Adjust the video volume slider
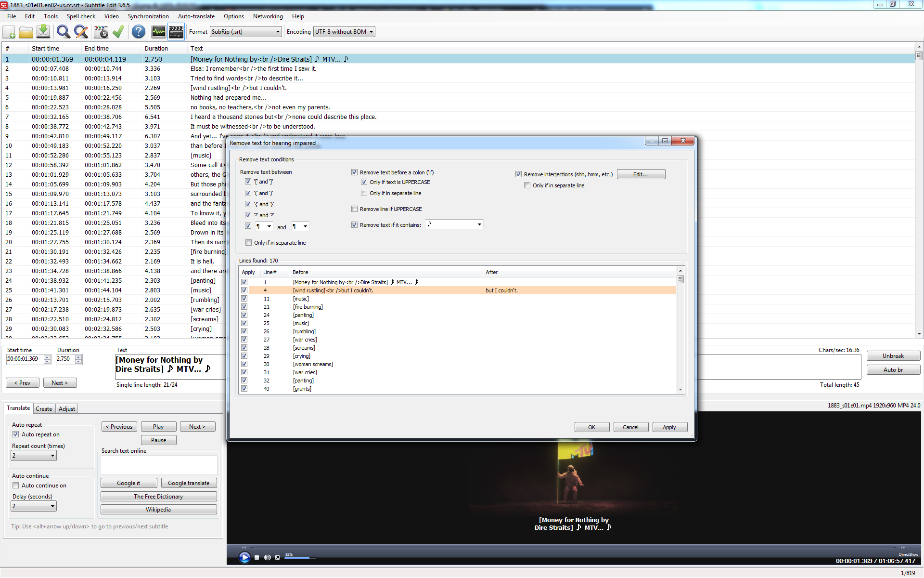Viewport: 924px width, 578px height. [x=300, y=558]
